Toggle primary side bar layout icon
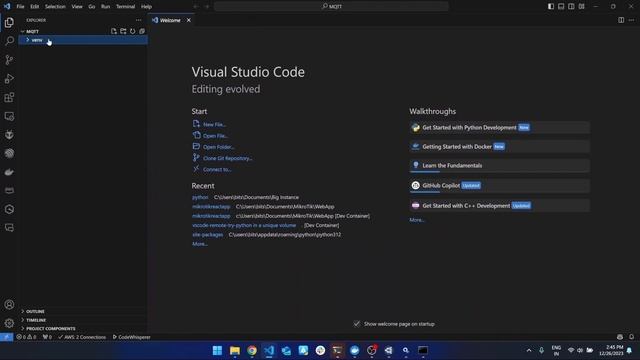 click(x=551, y=7)
